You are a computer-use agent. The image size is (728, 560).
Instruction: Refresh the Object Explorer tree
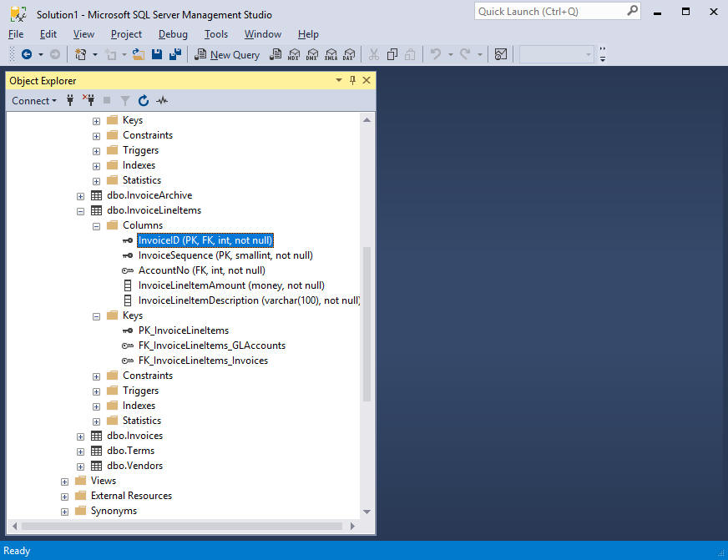coord(144,101)
